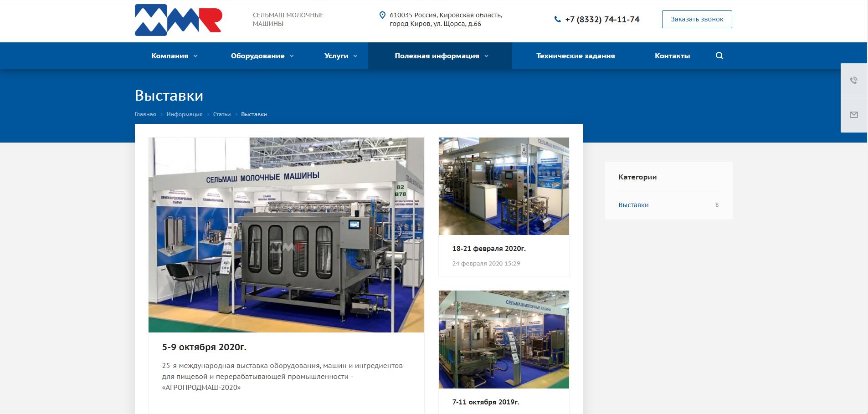Image resolution: width=868 pixels, height=414 pixels.
Task: Expand the Полезная информация menu chevron
Action: click(486, 56)
